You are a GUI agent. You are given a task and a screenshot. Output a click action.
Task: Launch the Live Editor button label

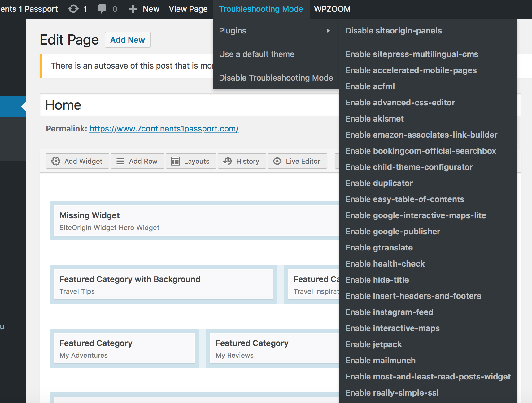[303, 161]
